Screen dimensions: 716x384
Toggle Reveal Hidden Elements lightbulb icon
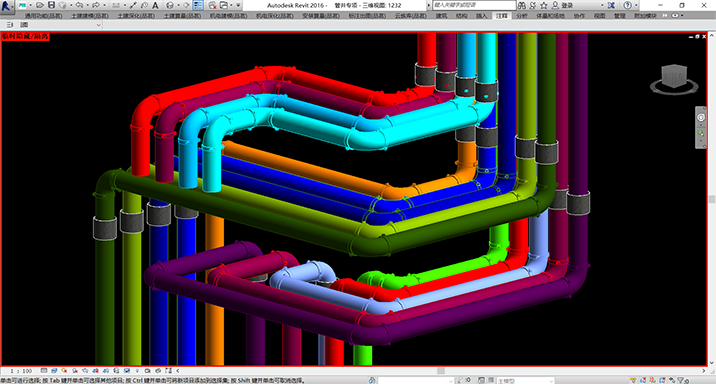click(137, 370)
